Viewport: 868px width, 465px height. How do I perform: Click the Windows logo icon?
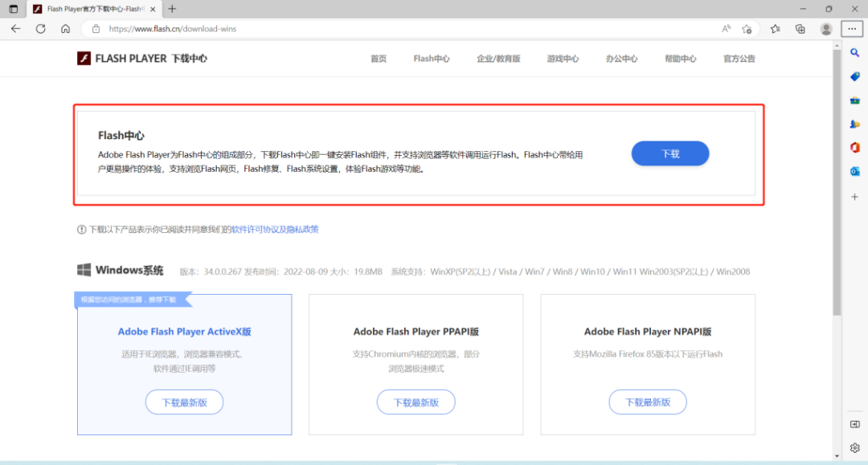(x=84, y=270)
